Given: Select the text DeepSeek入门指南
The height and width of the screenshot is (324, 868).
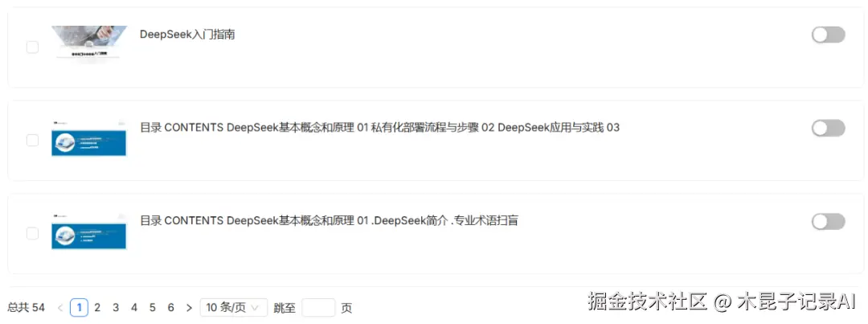Looking at the screenshot, I should pyautogui.click(x=187, y=35).
